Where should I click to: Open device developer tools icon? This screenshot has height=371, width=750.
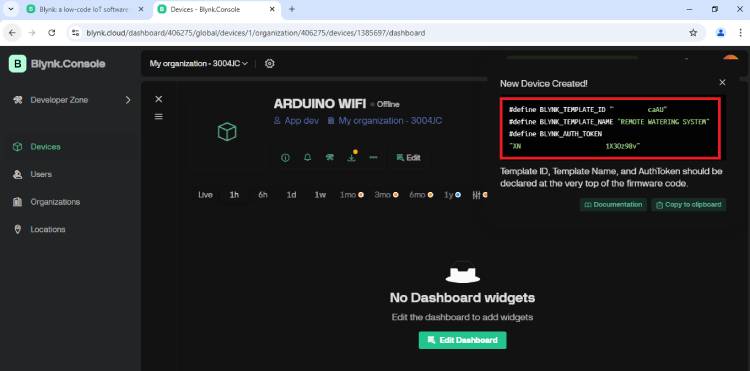pos(330,157)
